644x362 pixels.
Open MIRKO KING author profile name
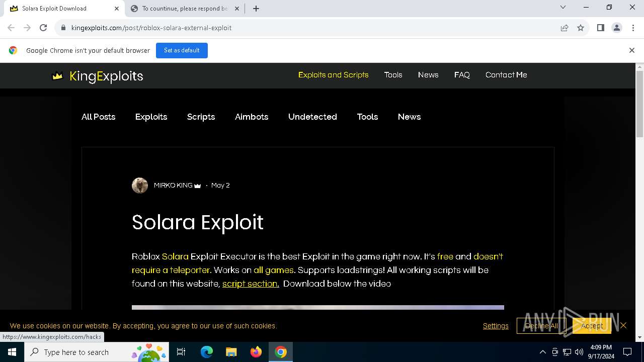point(173,186)
